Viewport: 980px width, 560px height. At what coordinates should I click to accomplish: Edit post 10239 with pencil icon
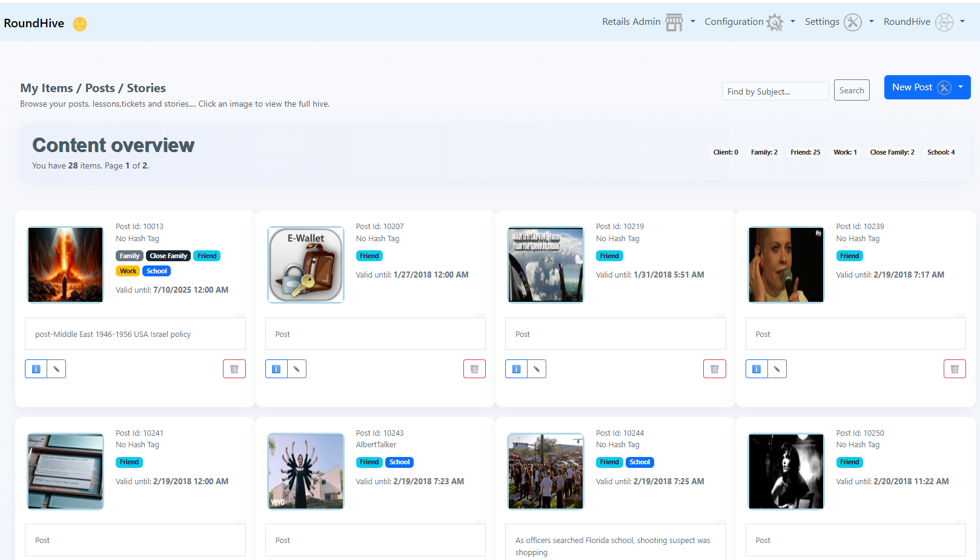pos(777,369)
